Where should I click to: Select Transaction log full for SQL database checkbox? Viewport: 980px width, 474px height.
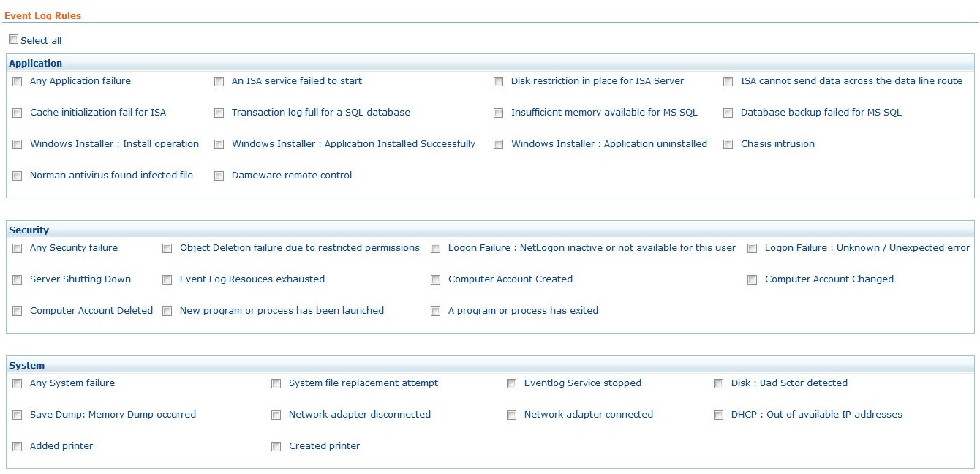[x=219, y=113]
